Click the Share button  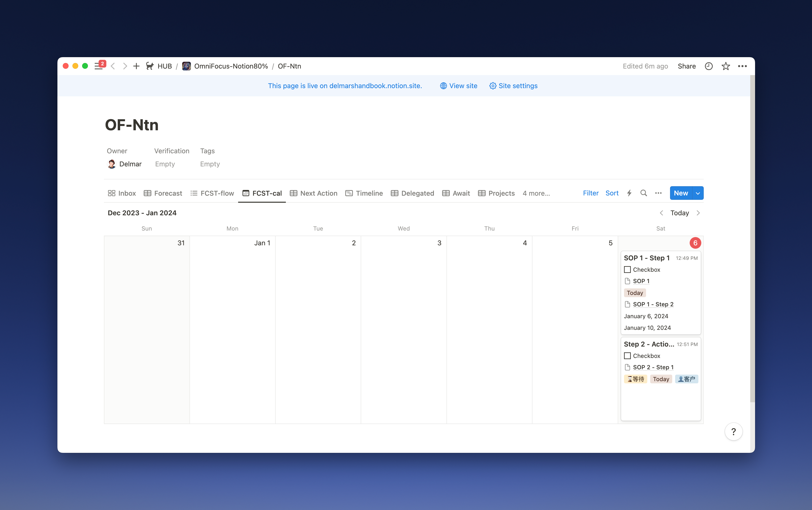(x=687, y=66)
